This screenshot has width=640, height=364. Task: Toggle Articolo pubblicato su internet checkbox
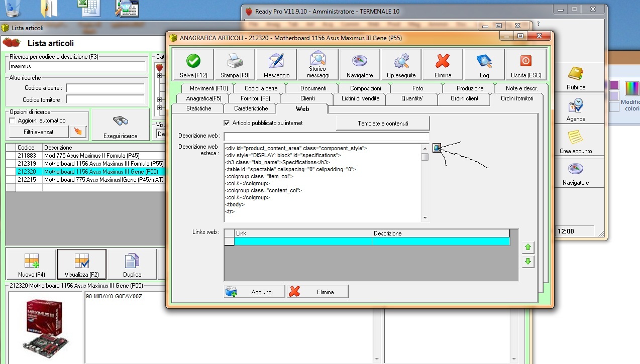click(227, 123)
